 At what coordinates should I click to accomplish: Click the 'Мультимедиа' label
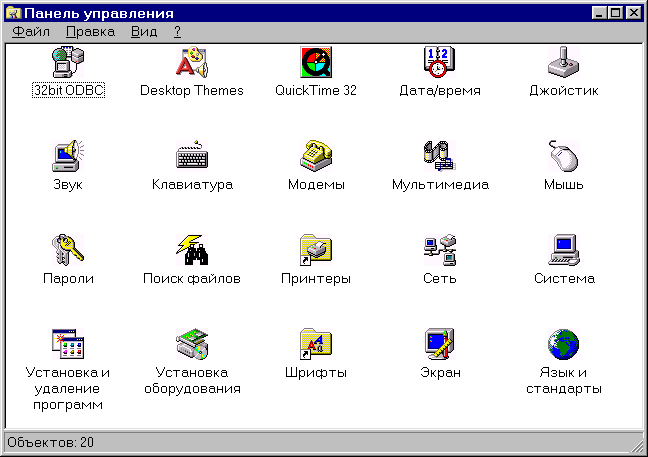click(x=440, y=184)
